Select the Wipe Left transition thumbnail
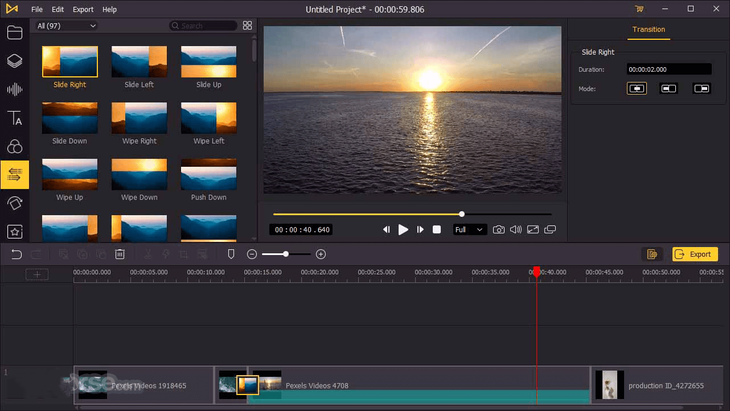The width and height of the screenshot is (730, 411). click(x=209, y=118)
